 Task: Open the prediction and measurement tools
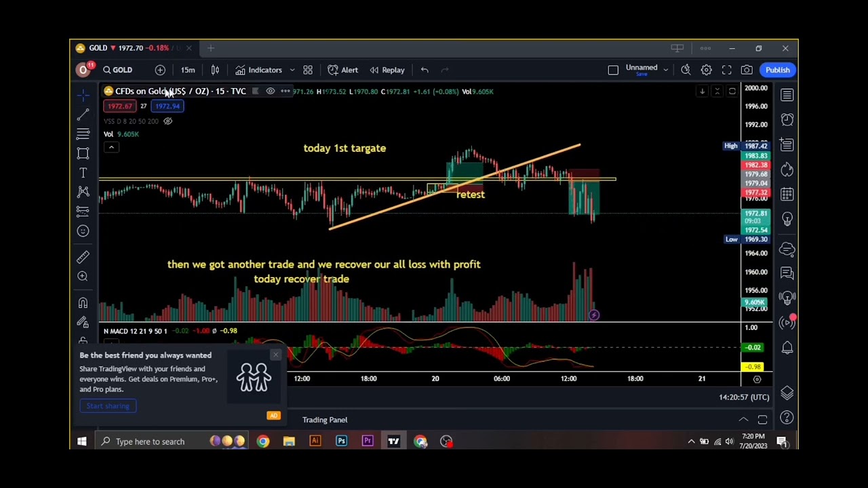point(83,211)
